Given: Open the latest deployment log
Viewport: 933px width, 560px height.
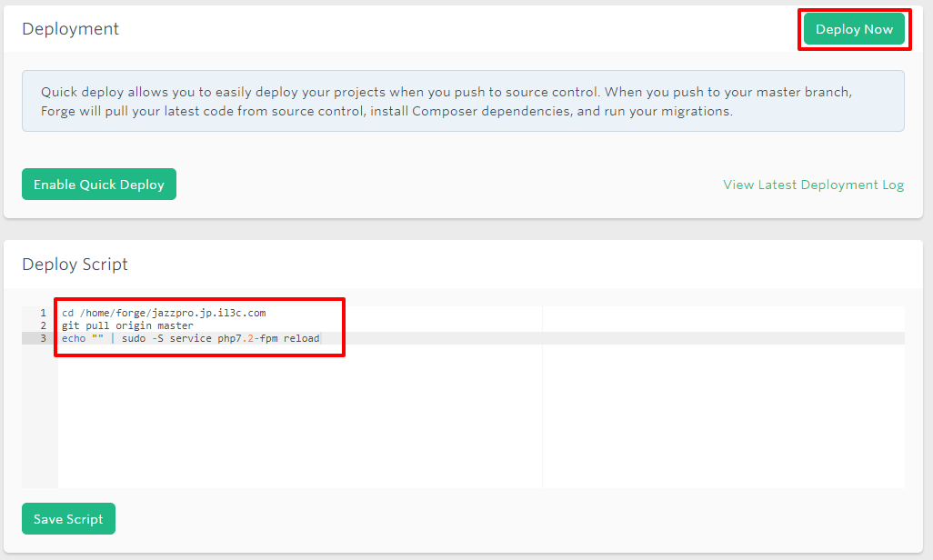Looking at the screenshot, I should click(x=812, y=184).
